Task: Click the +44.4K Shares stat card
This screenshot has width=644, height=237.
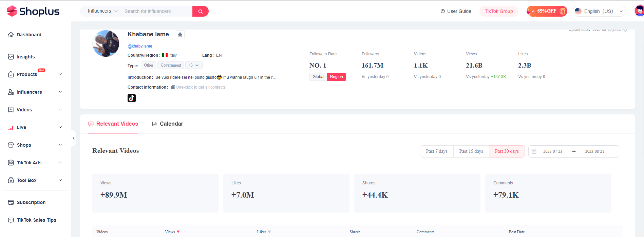Action: 417,193
